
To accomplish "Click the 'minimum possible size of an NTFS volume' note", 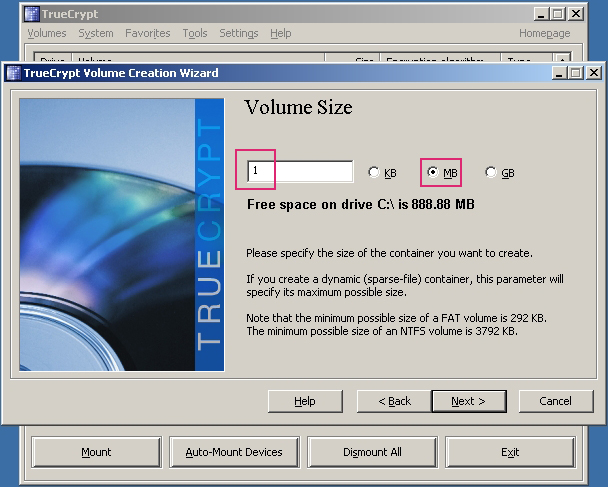I will [382, 332].
